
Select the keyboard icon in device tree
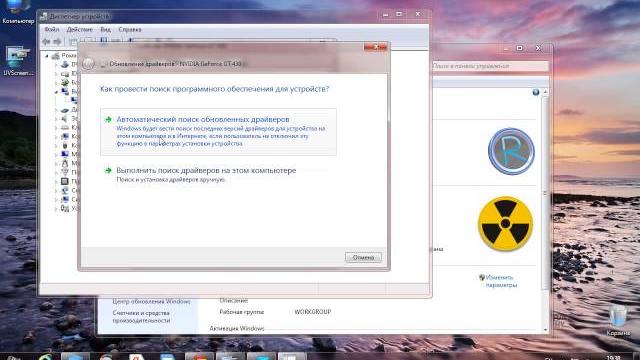pyautogui.click(x=65, y=127)
